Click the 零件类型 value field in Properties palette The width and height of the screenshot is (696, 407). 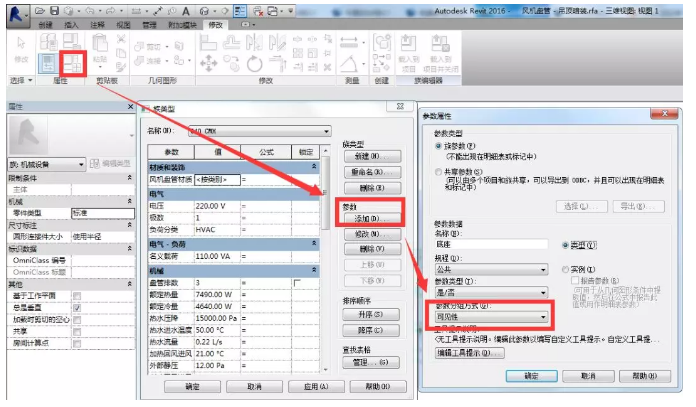(103, 213)
